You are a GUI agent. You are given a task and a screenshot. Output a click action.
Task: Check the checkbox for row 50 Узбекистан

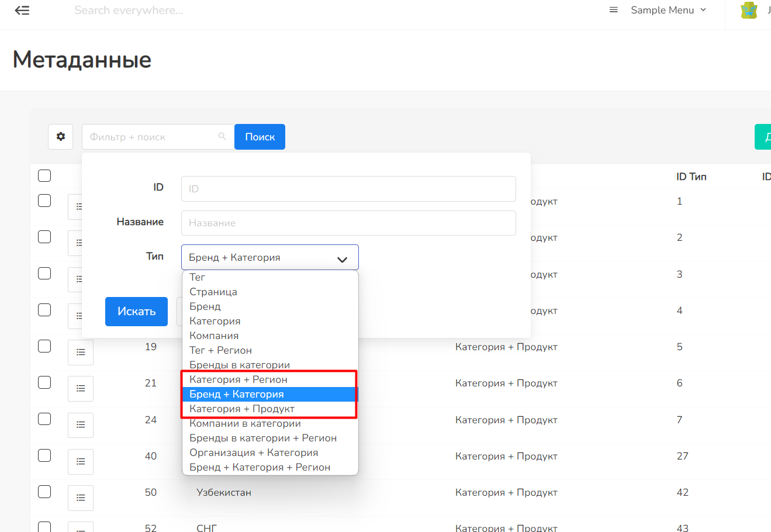pos(44,492)
